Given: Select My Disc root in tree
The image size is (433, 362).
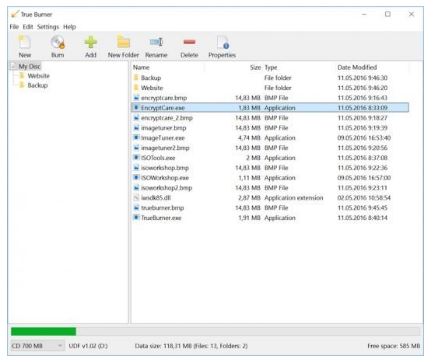Looking at the screenshot, I should 29,66.
